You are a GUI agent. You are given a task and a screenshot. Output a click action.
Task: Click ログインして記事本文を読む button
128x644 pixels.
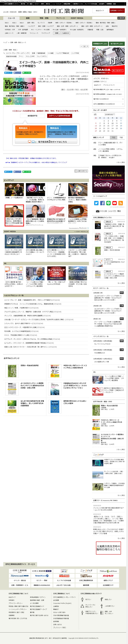(x=60, y=116)
